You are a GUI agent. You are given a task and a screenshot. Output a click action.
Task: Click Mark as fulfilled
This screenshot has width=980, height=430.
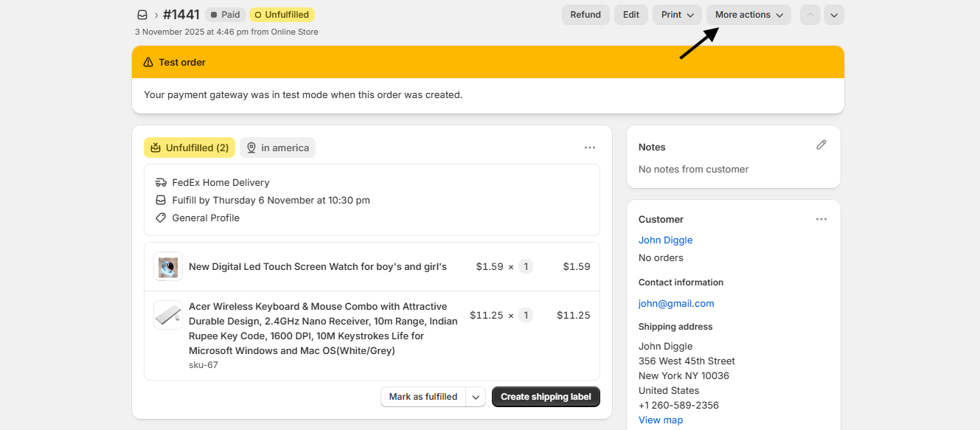pyautogui.click(x=423, y=397)
